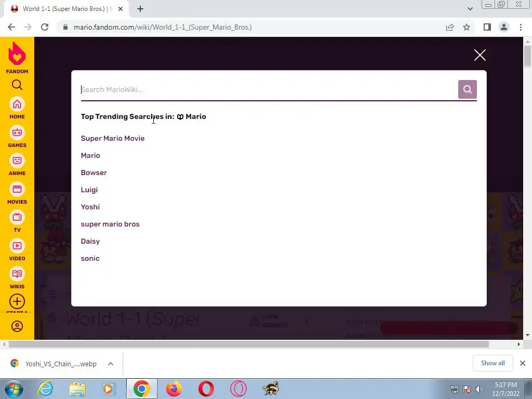
Task: Select trending search Luigi
Action: tap(89, 190)
